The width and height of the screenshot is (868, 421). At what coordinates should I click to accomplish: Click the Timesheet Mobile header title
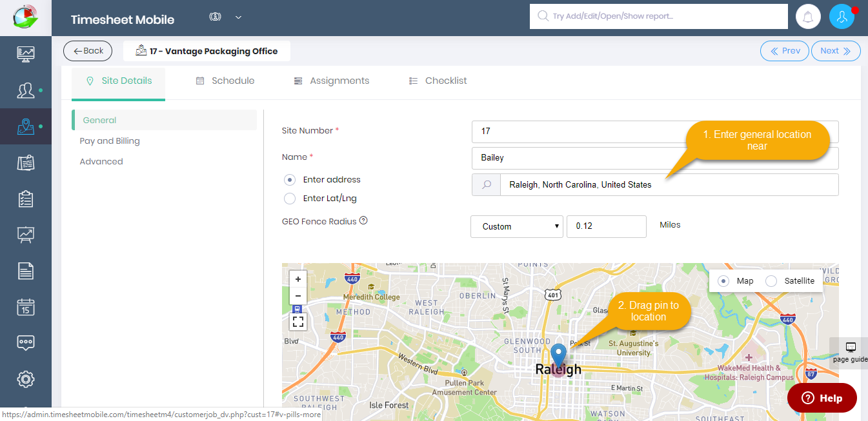click(123, 19)
